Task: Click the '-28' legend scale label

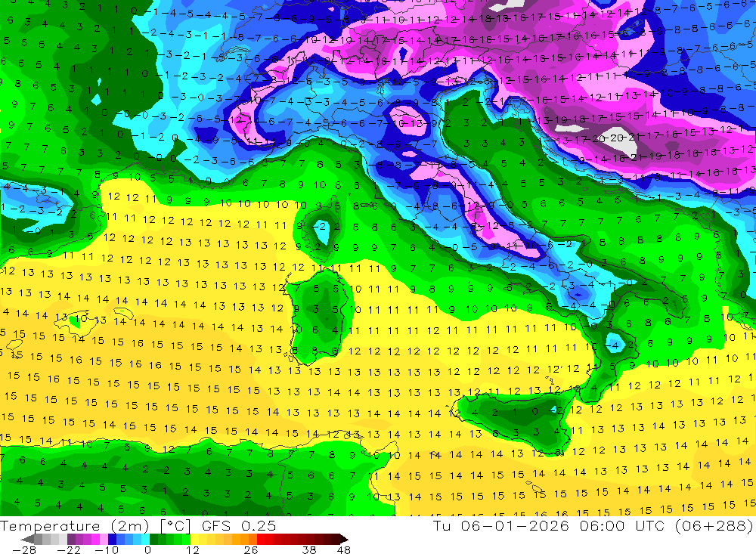Action: coord(24,550)
